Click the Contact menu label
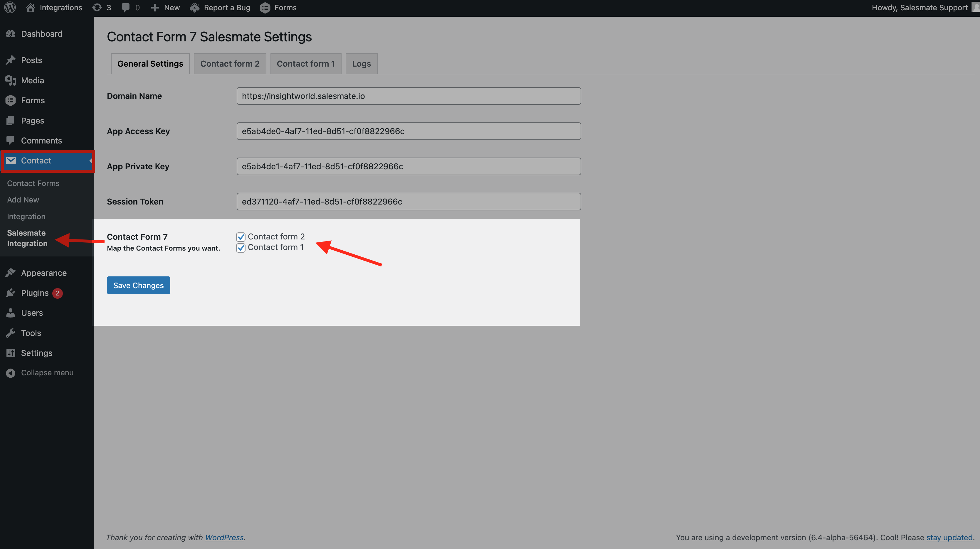 point(36,161)
